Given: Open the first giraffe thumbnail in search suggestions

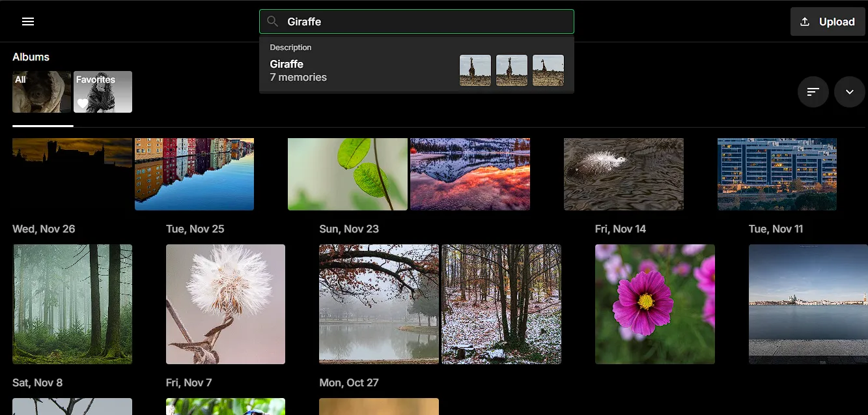Looking at the screenshot, I should (475, 70).
